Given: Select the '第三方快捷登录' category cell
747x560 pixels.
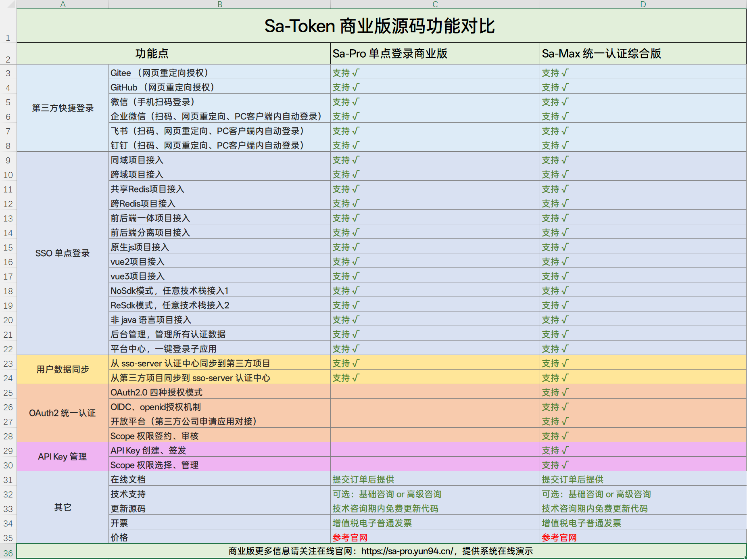Looking at the screenshot, I should (x=63, y=108).
